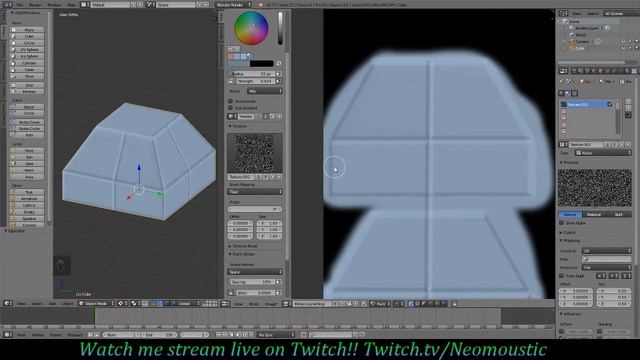The image size is (640, 360).
Task: Toggle render visibility of Cube in outliner
Action: coord(636,48)
